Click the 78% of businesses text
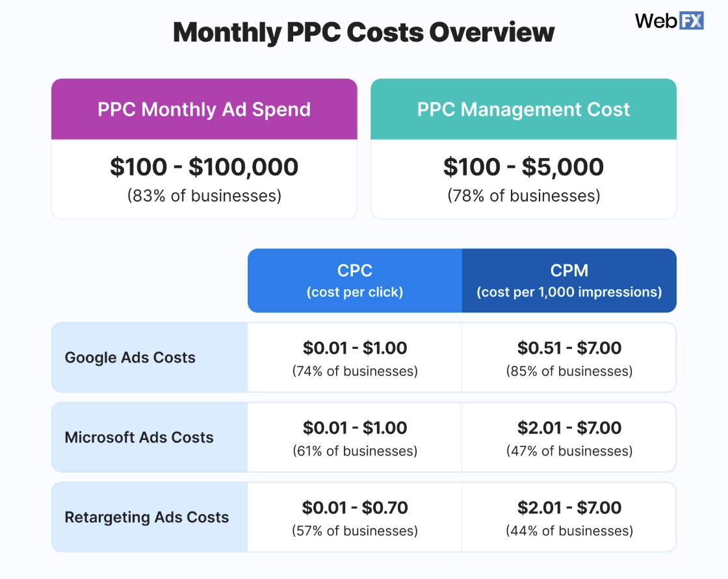Viewport: 728px width, 579px height. click(524, 196)
